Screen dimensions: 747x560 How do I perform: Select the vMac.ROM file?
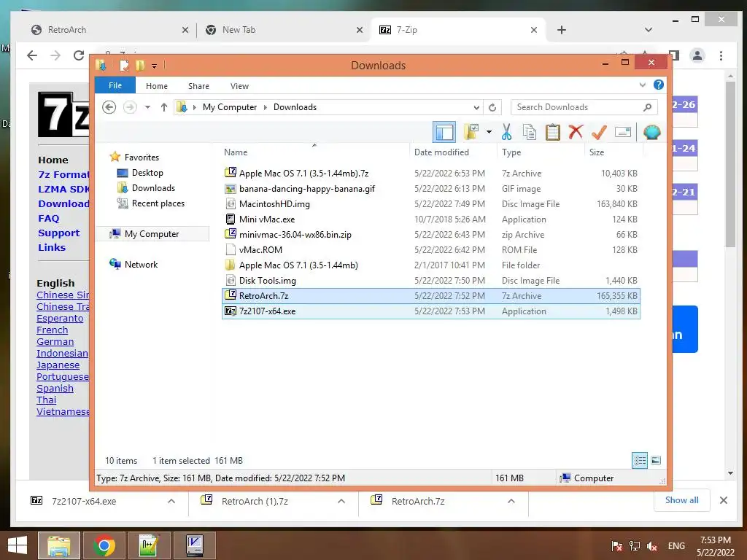pos(430,249)
